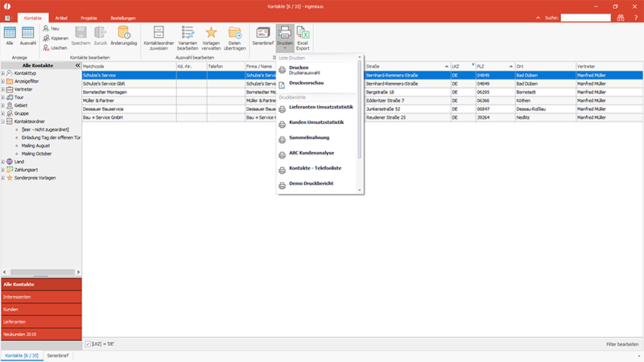Viewport: 644px width, 362px height.
Task: Open Varianten bearbeiten
Action: (x=188, y=38)
